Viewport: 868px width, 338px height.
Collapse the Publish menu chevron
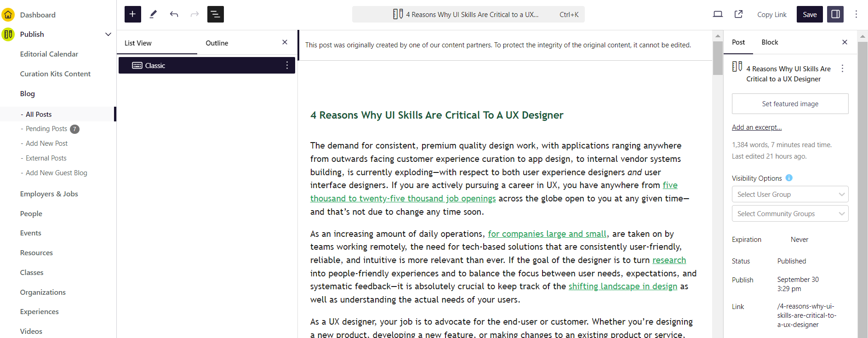click(108, 34)
